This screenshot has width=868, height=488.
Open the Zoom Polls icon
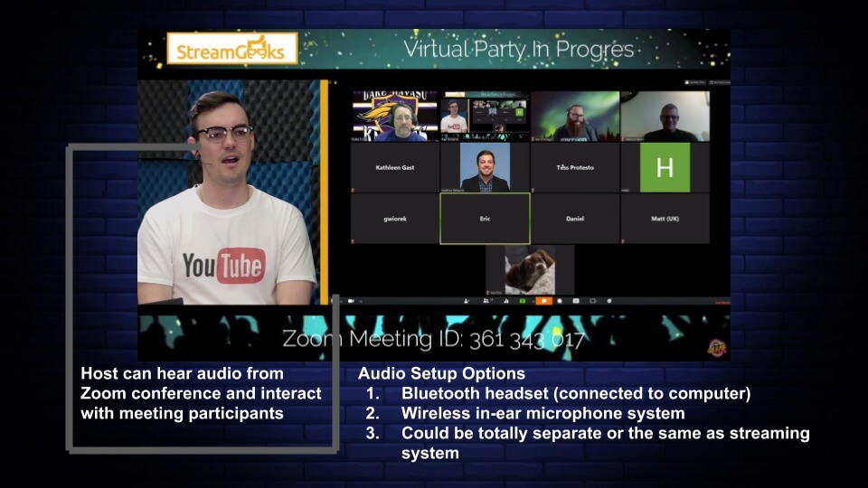506,301
